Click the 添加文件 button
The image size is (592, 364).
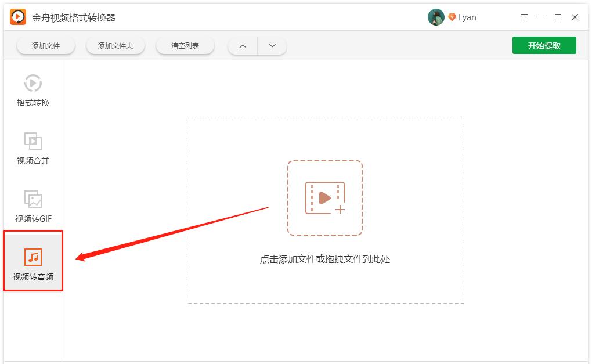pos(45,45)
